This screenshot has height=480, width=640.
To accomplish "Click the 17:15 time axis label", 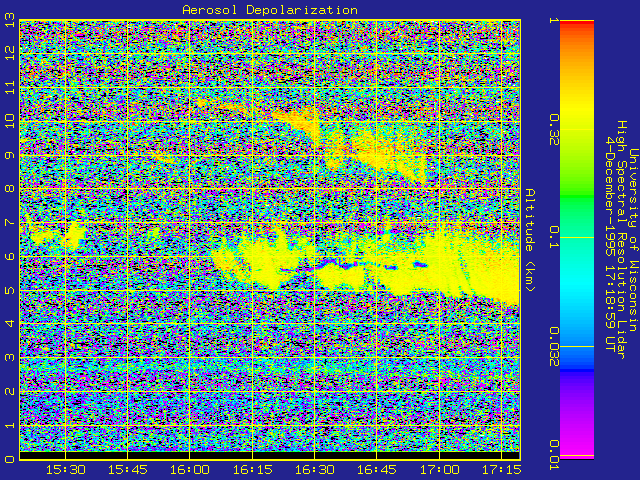I will [x=501, y=470].
